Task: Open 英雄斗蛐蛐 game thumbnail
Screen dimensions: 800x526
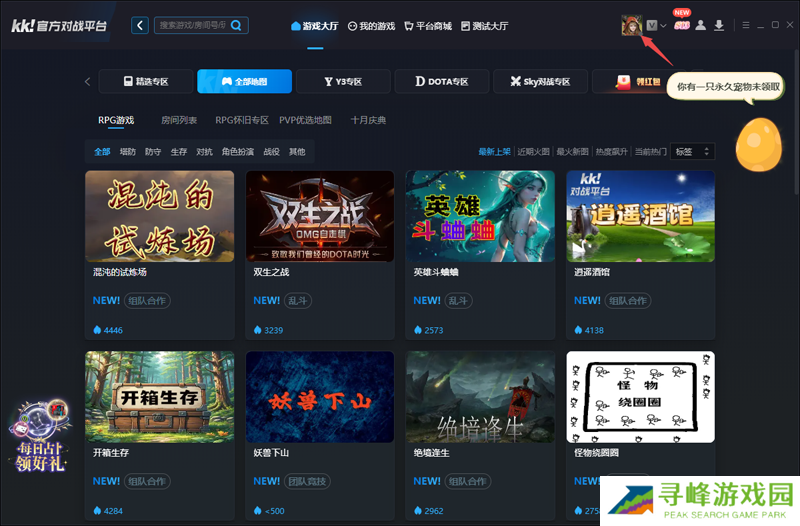Action: pyautogui.click(x=480, y=216)
